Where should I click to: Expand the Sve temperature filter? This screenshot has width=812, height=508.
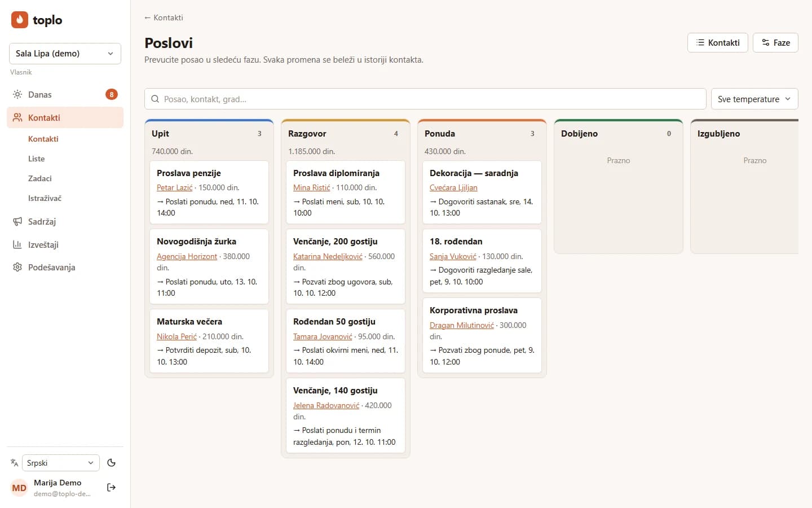click(754, 99)
